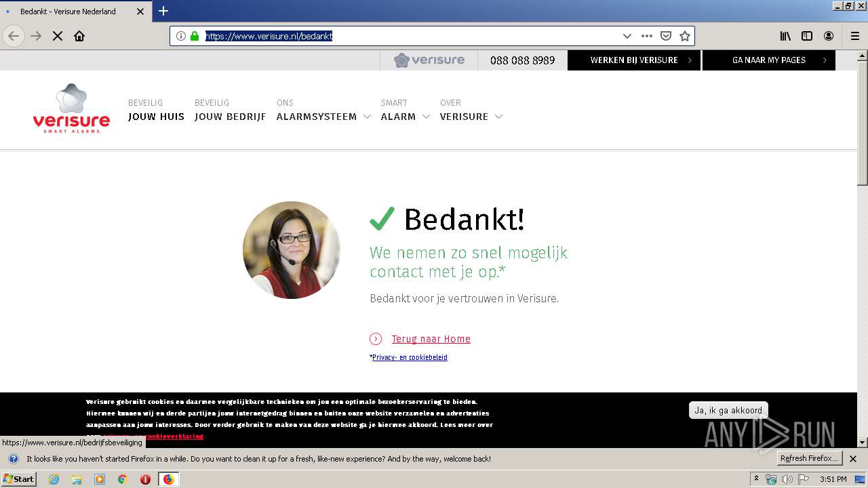Screen dimensions: 868x488
Task: Open the Beveilig Jouw Bedrijf menu item
Action: (231, 110)
